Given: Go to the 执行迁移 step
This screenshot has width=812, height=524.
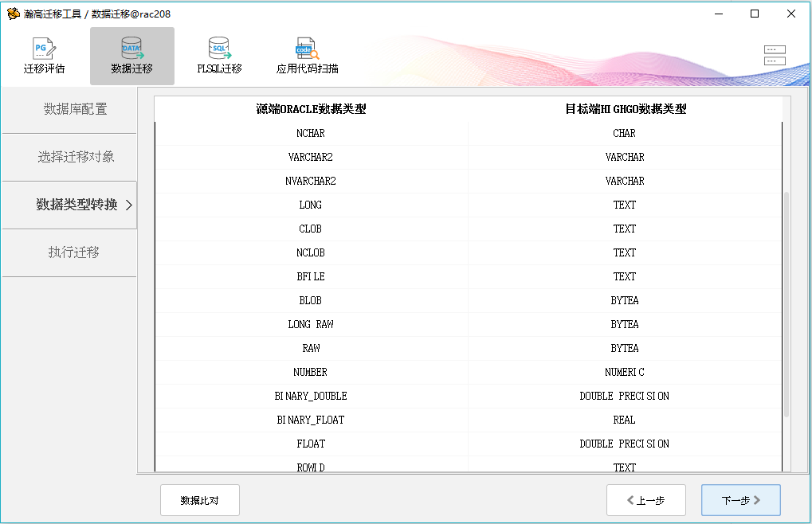Looking at the screenshot, I should point(69,252).
